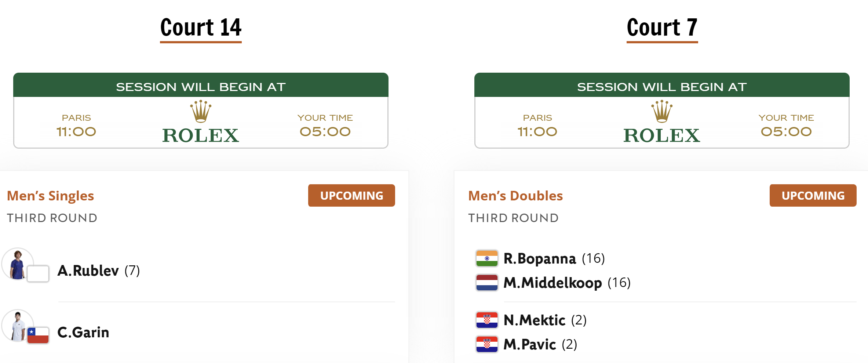Click the Men's Doubles match title
868x363 pixels.
coord(515,196)
